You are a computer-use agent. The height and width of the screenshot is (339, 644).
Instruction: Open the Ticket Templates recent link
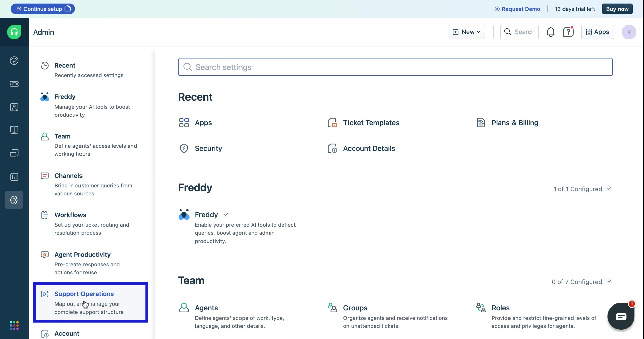371,123
